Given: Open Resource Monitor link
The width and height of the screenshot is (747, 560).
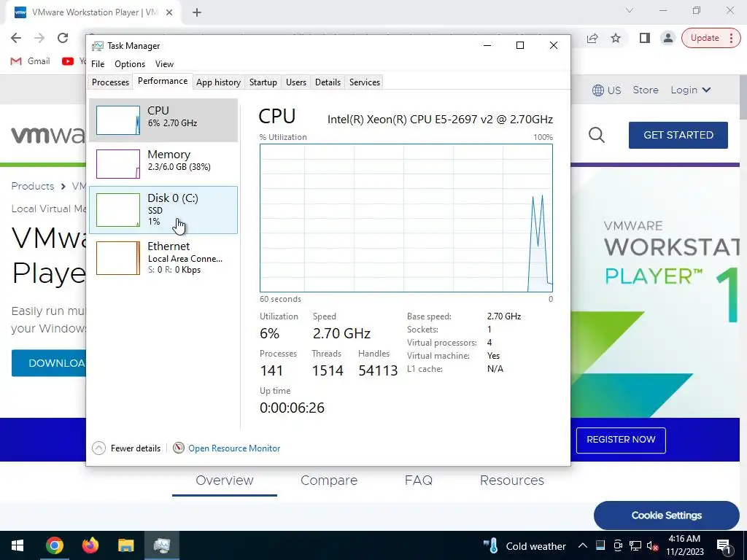Looking at the screenshot, I should (234, 448).
